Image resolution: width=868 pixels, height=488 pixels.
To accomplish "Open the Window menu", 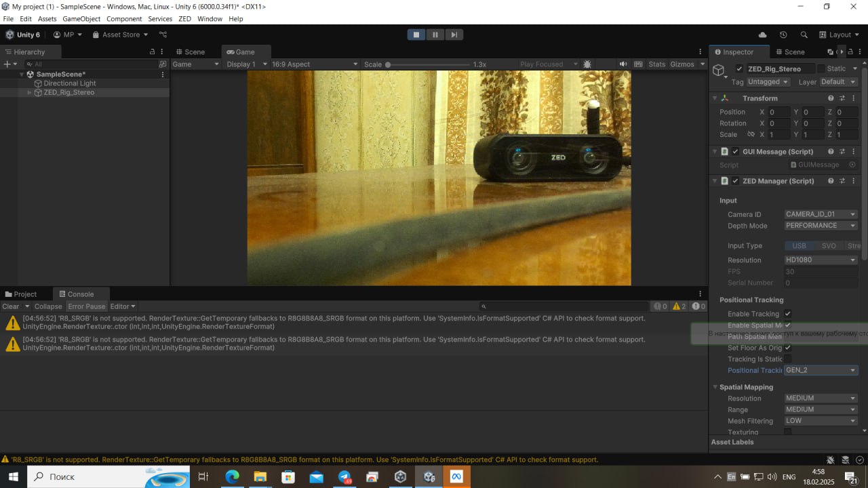I will pyautogui.click(x=210, y=19).
